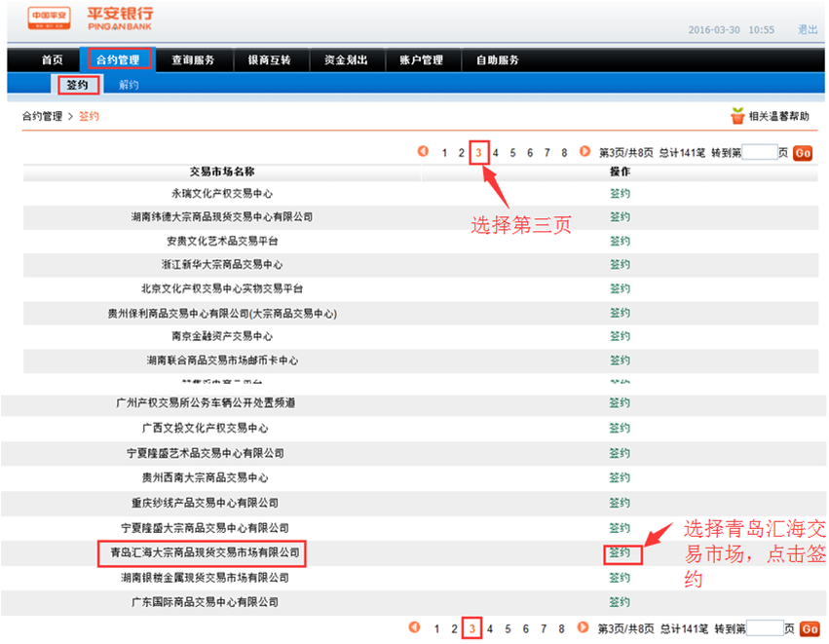Open 相关温馨帮助 help link
Viewport: 829px width, 644px height.
pyautogui.click(x=778, y=116)
